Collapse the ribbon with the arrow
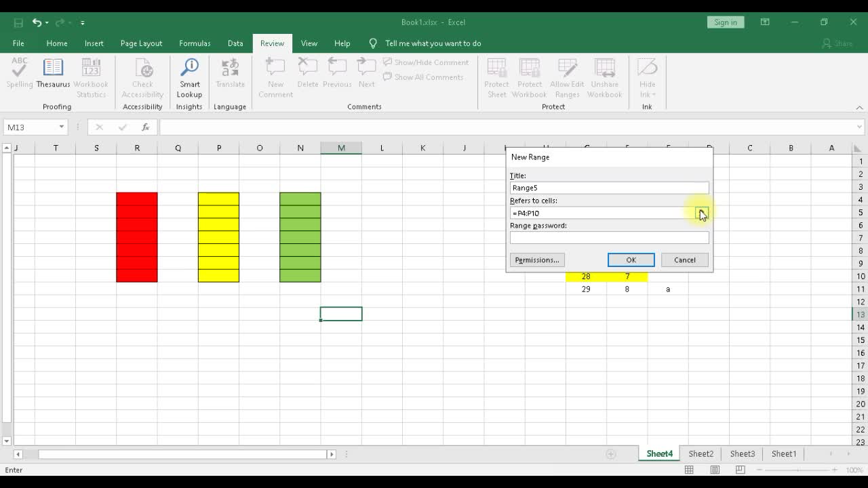This screenshot has height=488, width=868. pos(859,107)
